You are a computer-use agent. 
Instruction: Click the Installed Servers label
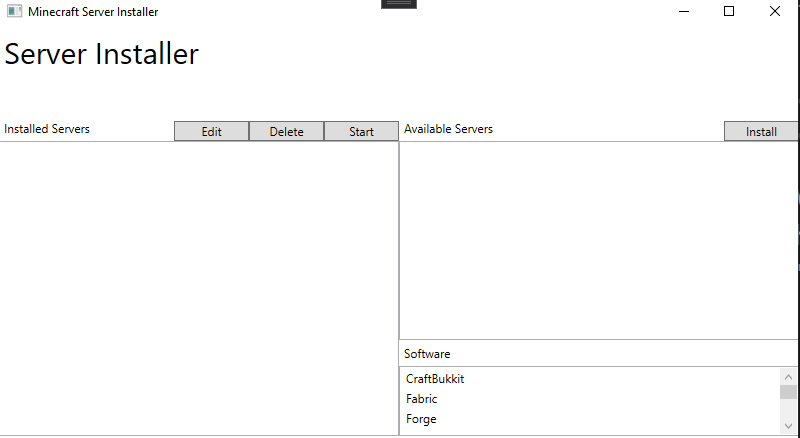pyautogui.click(x=47, y=129)
